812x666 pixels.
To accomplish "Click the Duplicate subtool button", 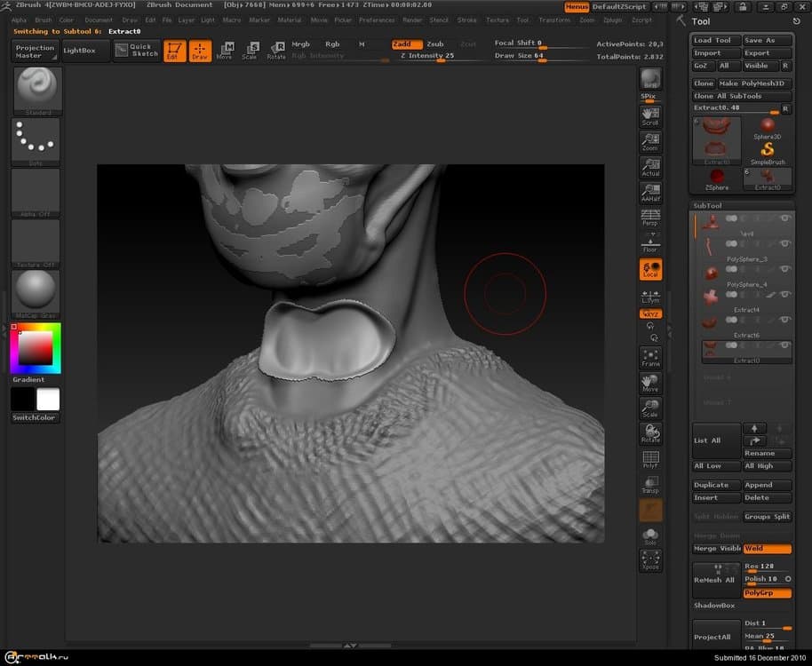I will (715, 485).
